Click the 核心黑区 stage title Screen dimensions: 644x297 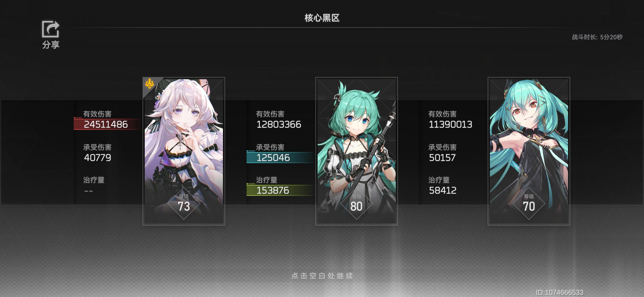322,18
